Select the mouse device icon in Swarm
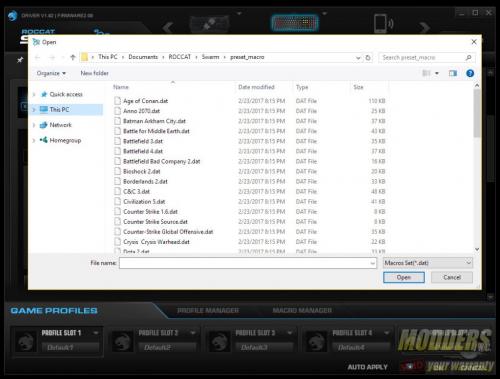 pyautogui.click(x=209, y=24)
